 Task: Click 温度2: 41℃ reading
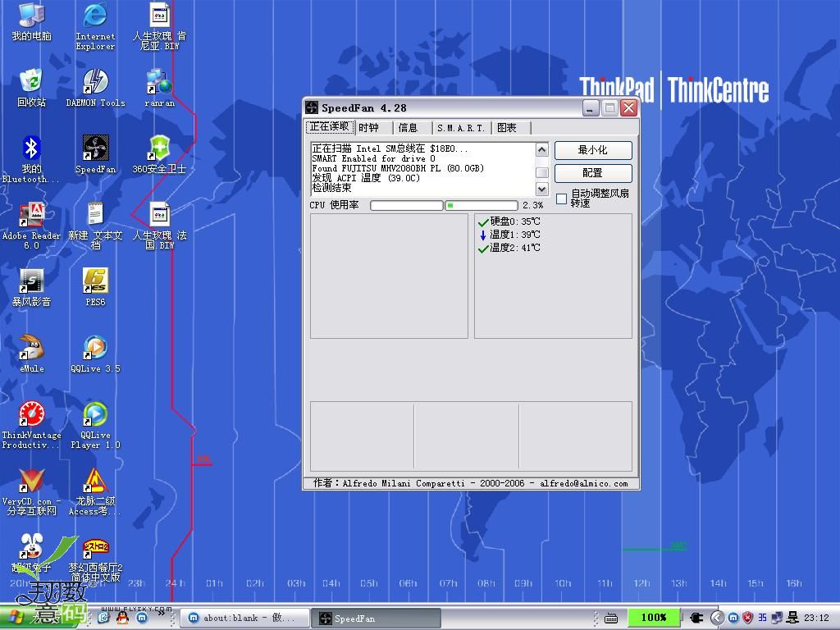coord(509,248)
